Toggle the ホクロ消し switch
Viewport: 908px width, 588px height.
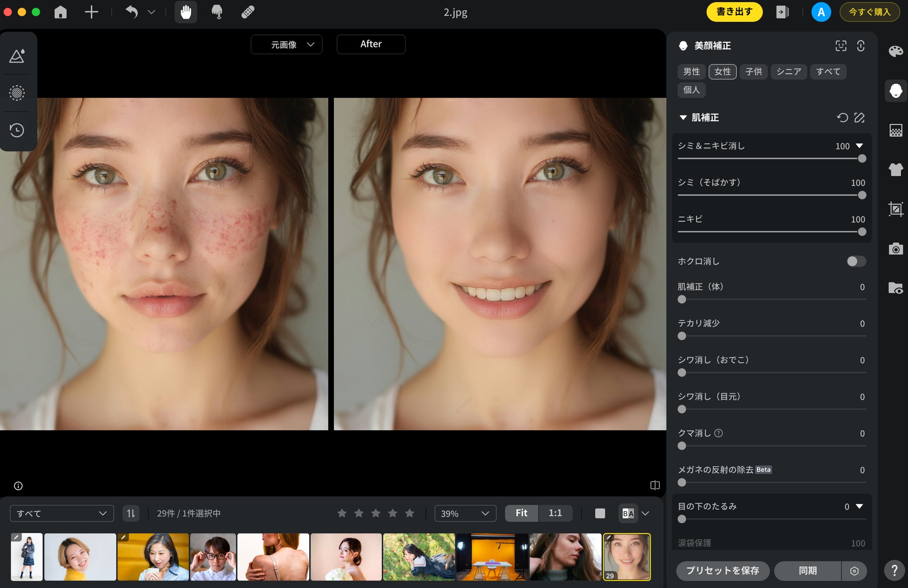click(x=856, y=262)
